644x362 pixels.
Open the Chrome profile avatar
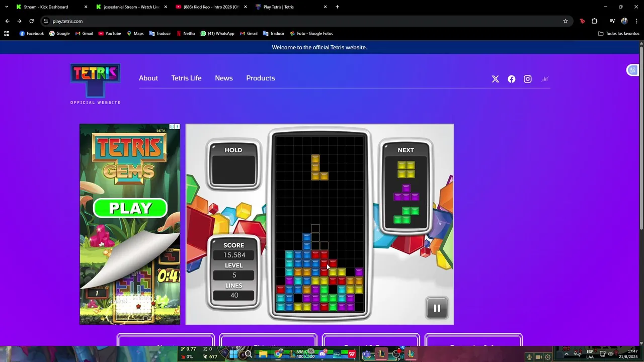point(624,21)
